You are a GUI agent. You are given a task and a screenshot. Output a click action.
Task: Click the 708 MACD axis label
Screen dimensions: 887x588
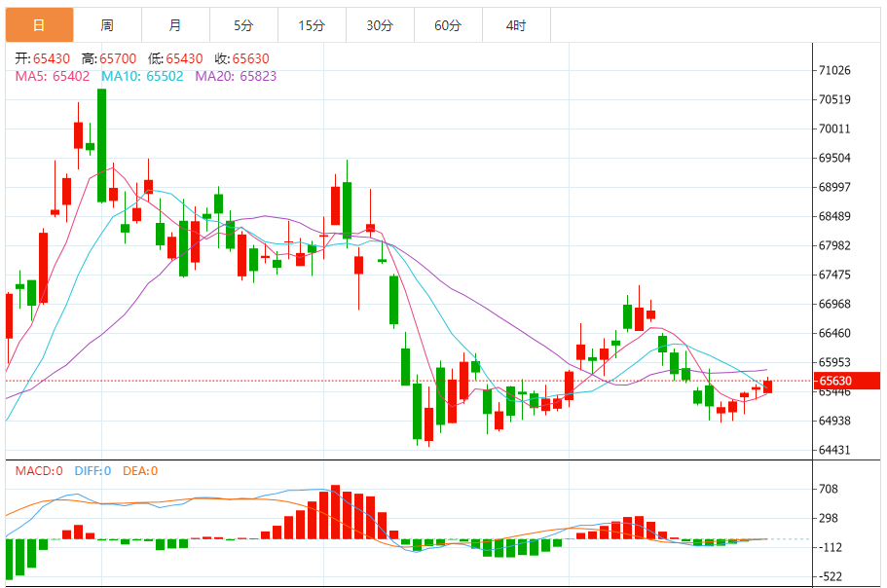click(829, 489)
